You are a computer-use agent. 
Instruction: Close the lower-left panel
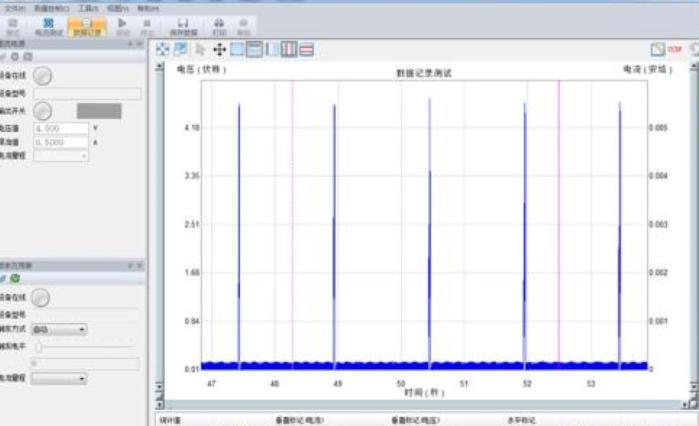click(x=140, y=266)
